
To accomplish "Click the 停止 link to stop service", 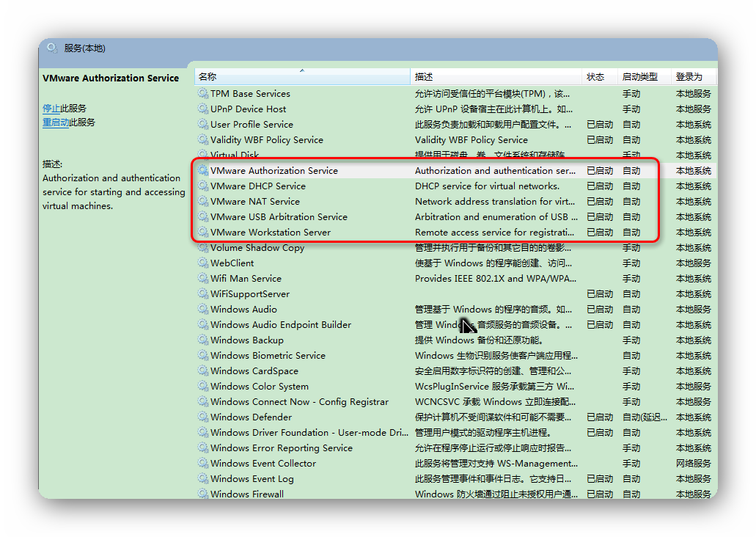I will 51,108.
